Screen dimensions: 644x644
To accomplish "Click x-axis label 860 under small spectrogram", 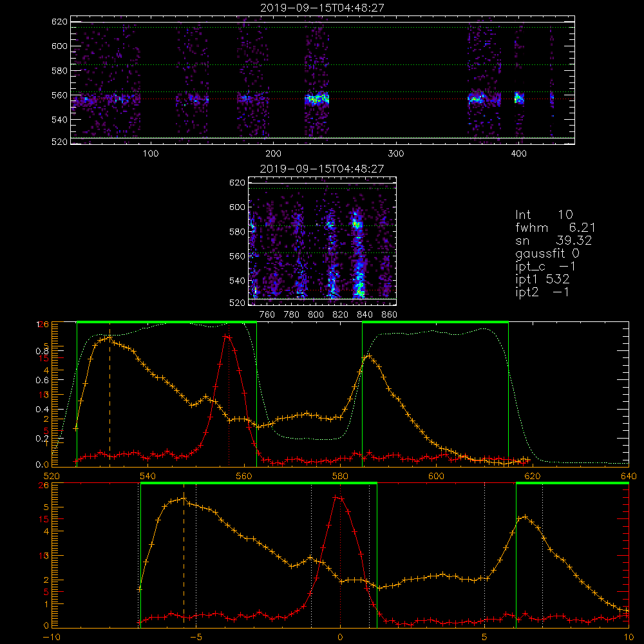I will pyautogui.click(x=390, y=315).
